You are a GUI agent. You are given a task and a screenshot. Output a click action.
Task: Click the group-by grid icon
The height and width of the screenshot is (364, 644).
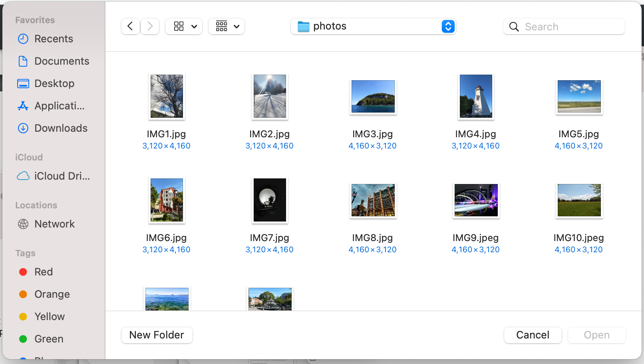(x=221, y=26)
